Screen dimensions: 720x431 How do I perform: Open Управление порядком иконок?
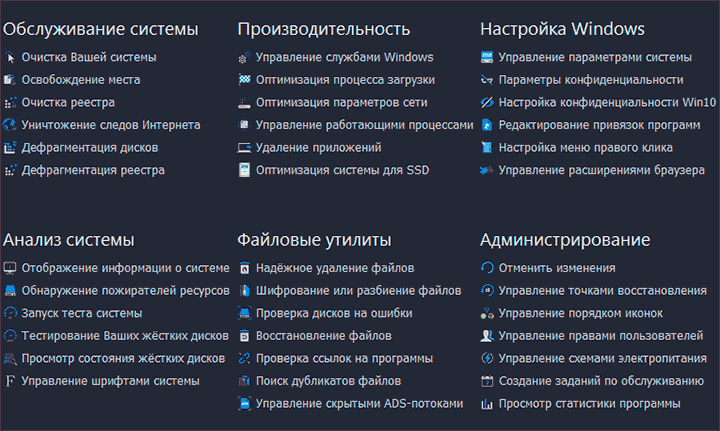[581, 313]
